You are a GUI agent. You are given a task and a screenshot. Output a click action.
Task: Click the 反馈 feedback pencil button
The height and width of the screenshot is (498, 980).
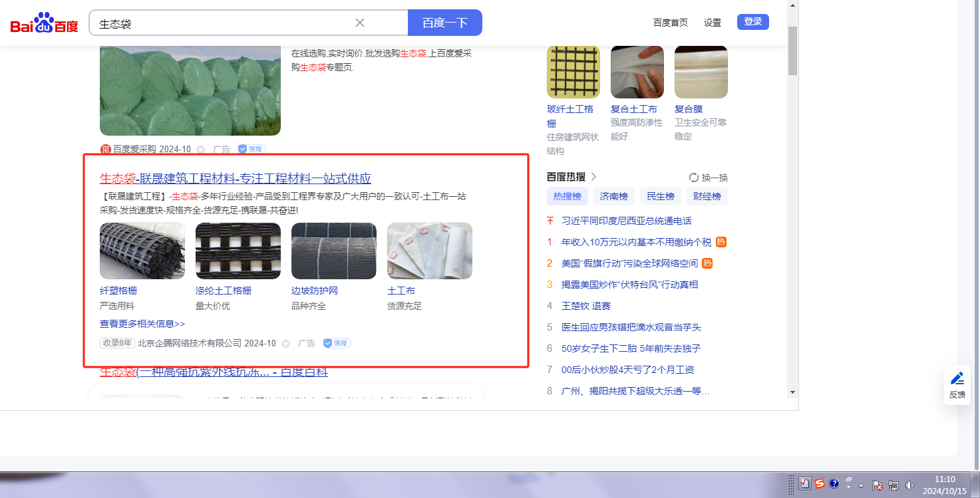pyautogui.click(x=957, y=385)
